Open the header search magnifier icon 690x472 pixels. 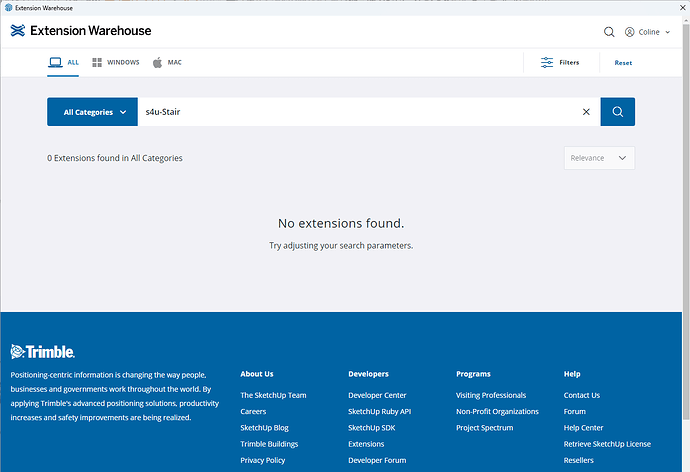(609, 32)
